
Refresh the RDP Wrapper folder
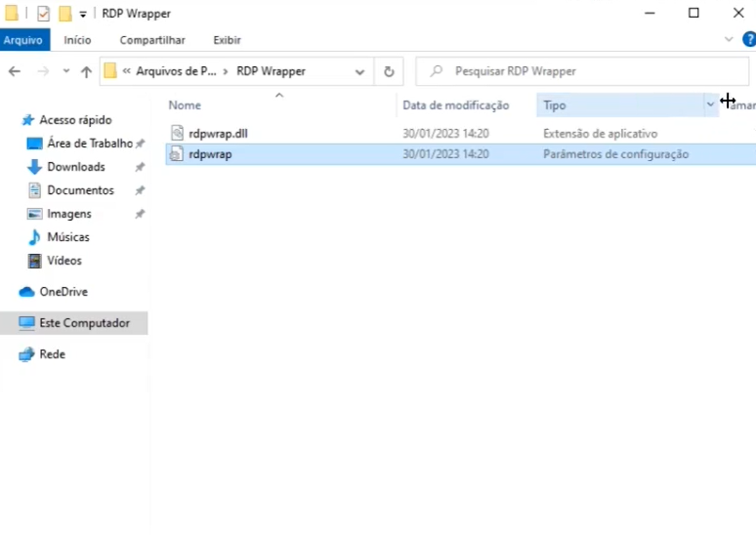click(389, 72)
